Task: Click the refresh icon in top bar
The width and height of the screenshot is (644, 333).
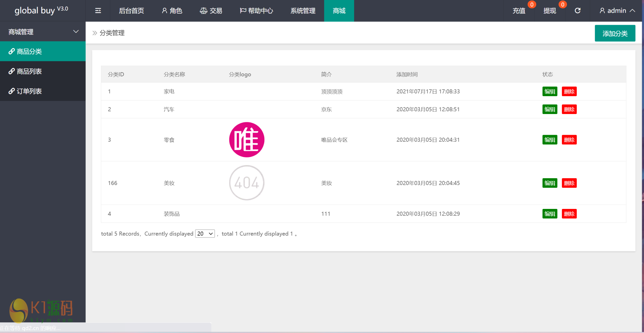Action: tap(577, 11)
